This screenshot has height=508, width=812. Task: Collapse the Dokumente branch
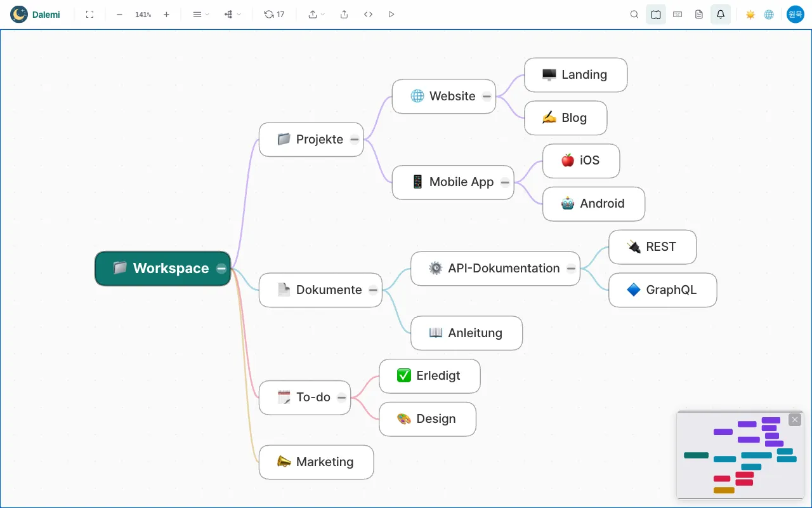[373, 290]
